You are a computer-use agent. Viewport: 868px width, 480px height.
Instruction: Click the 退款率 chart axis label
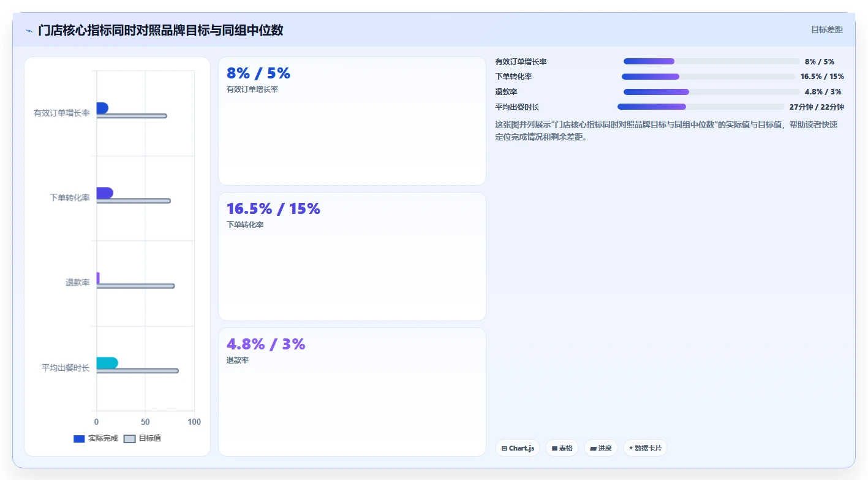click(x=78, y=283)
